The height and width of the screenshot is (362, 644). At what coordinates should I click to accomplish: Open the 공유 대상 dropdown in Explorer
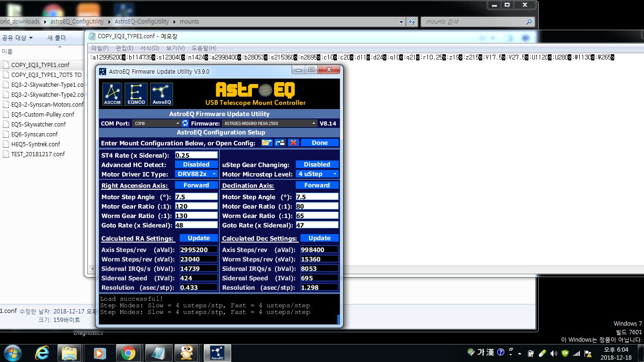pos(17,38)
